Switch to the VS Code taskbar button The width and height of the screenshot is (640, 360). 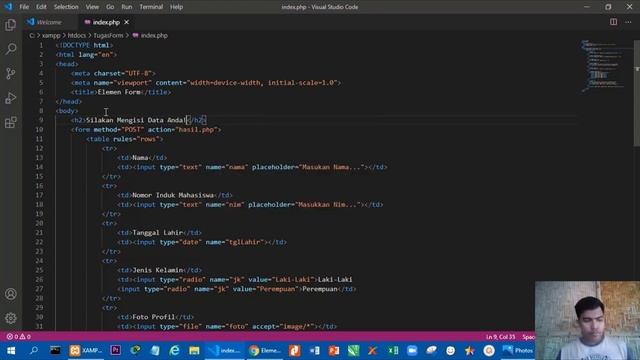224,351
